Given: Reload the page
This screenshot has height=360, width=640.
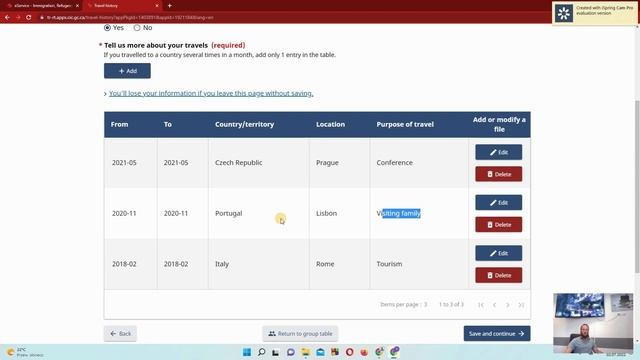Looking at the screenshot, I should 29,18.
